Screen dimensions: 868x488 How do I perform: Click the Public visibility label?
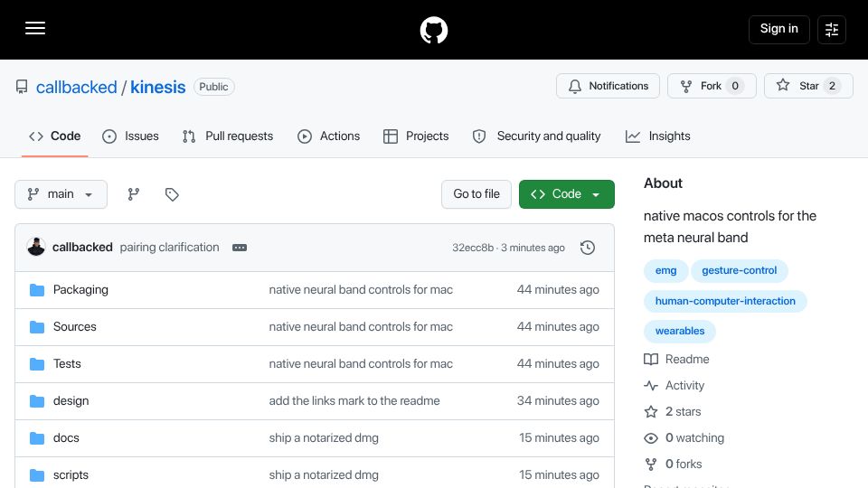(213, 87)
